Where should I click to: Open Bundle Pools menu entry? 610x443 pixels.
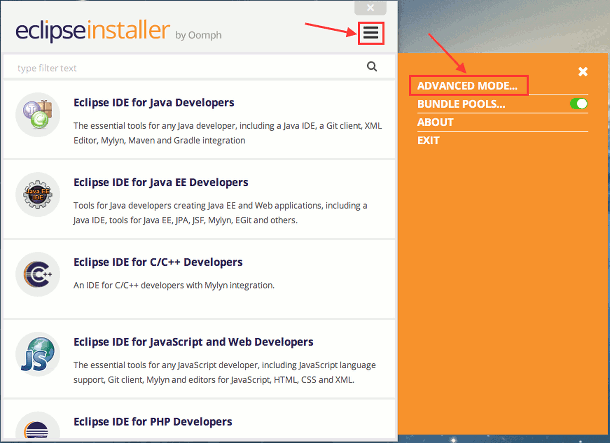click(x=461, y=104)
